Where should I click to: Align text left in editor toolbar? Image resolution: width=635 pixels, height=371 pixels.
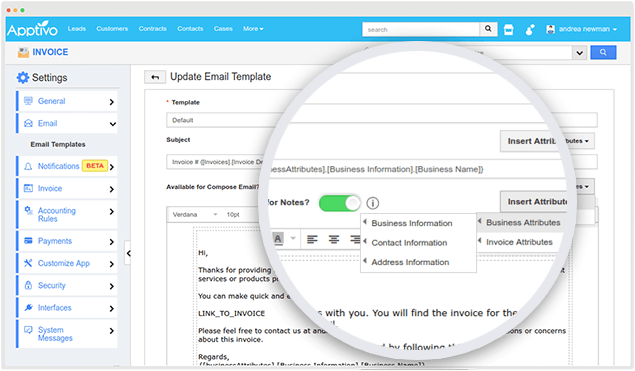click(x=312, y=239)
